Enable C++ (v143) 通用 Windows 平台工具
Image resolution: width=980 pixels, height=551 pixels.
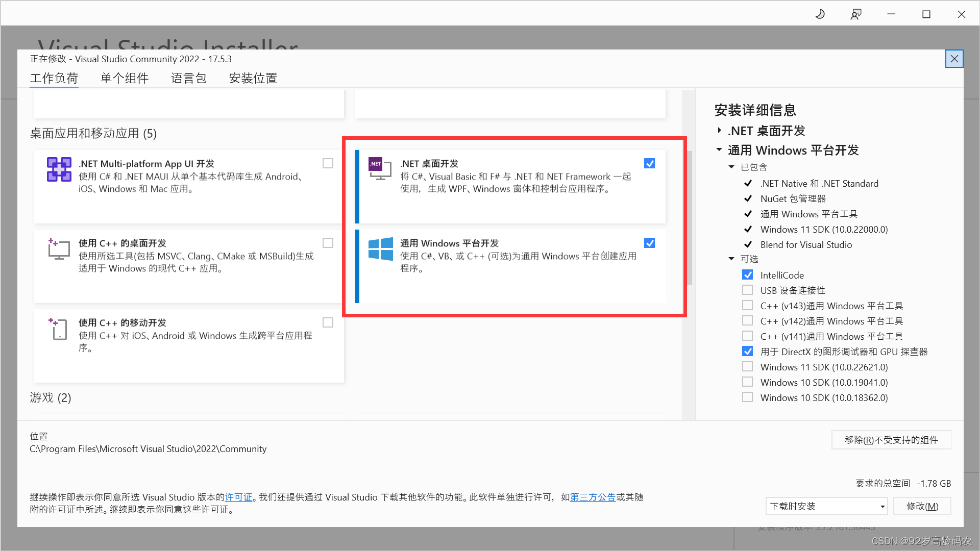click(747, 306)
